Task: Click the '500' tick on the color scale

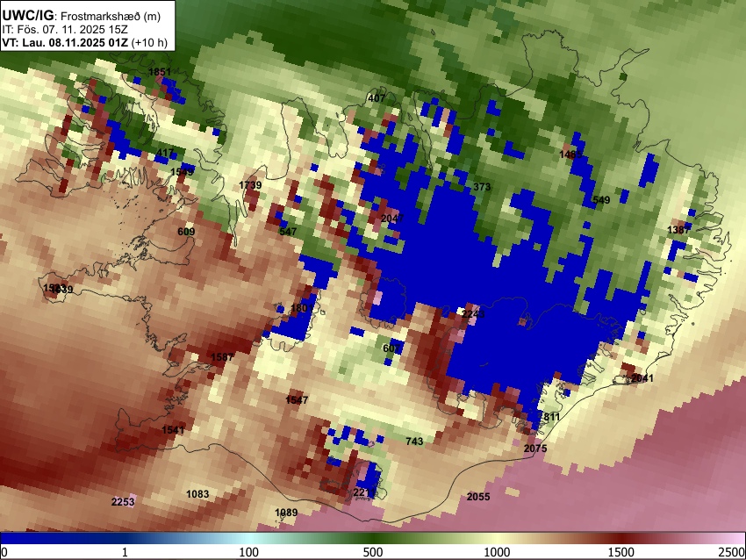Action: pyautogui.click(x=373, y=552)
